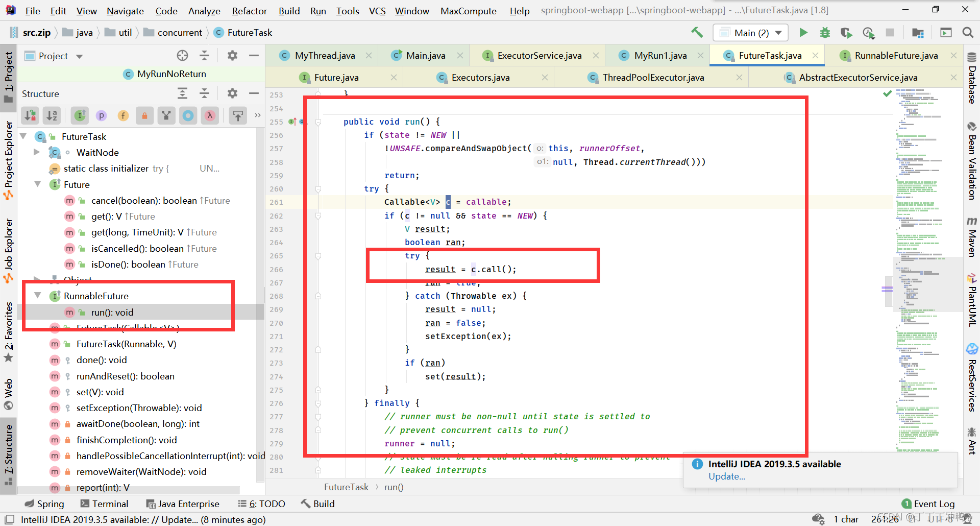Toggle sort alphabetically in Structure

[52, 115]
